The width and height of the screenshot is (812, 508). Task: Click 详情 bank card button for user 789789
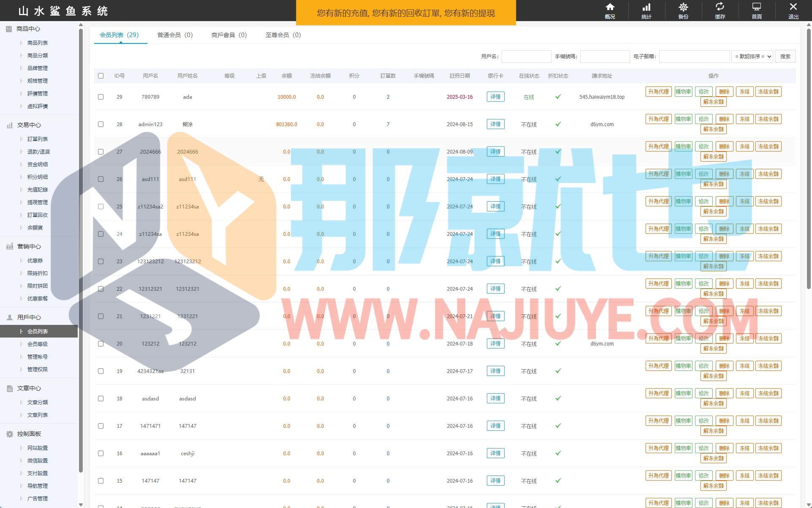click(495, 97)
